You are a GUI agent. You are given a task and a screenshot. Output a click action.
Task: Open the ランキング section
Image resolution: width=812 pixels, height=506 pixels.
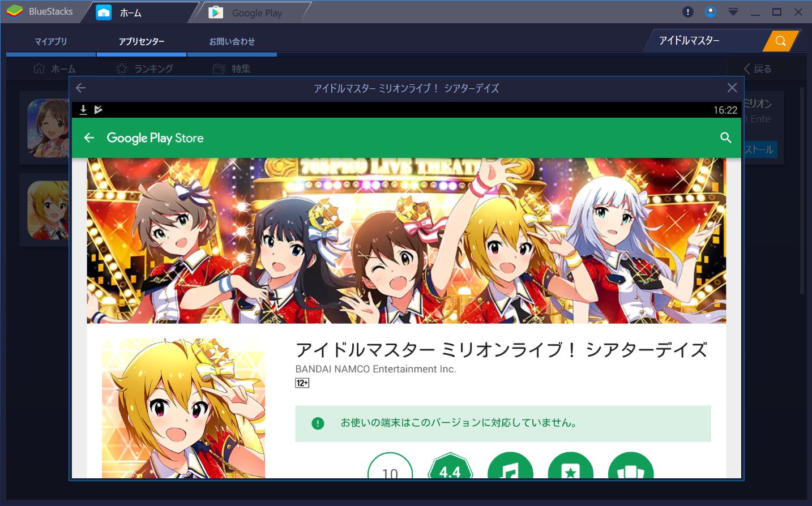[145, 68]
